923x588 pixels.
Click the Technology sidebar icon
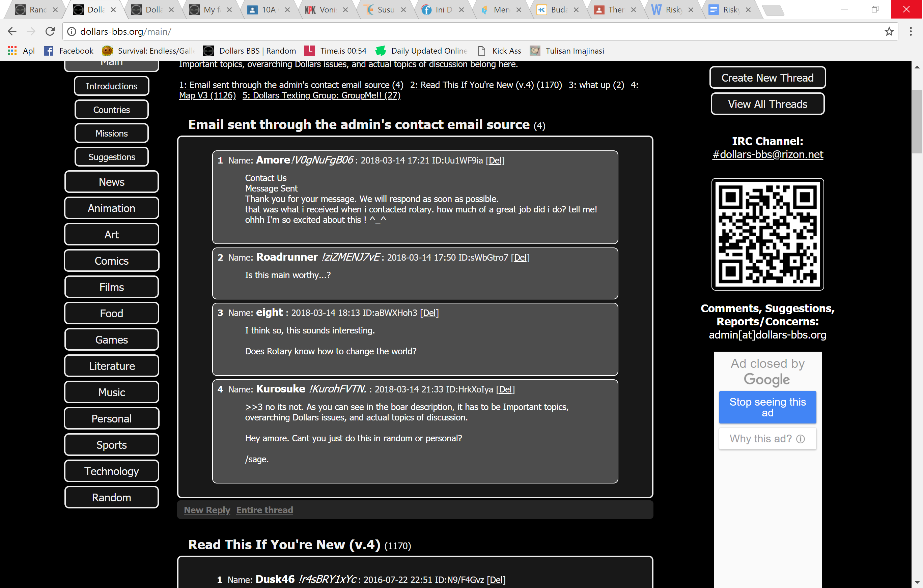[112, 471]
